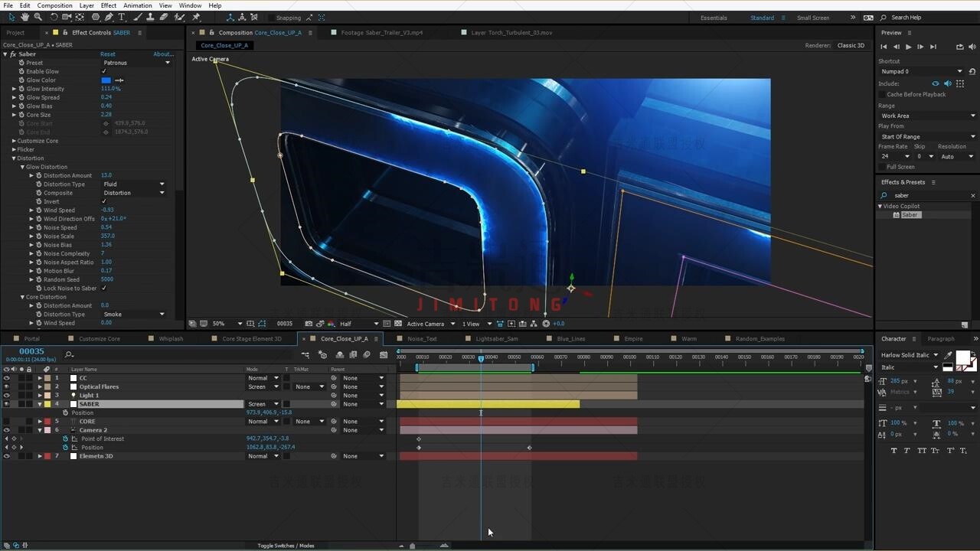Image resolution: width=980 pixels, height=551 pixels.
Task: Choose the Unified Camera tool
Action: click(67, 17)
